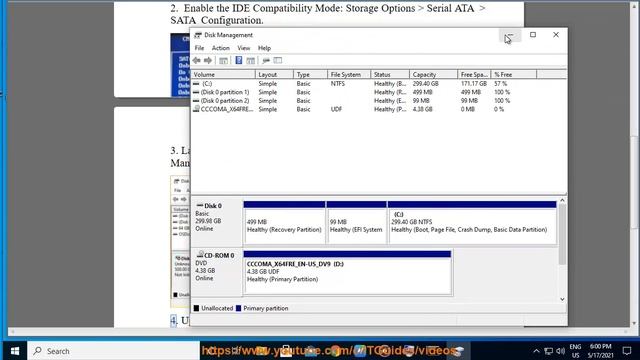Screen dimensions: 640x360
Task: Sort by the % Free column header
Action: click(514, 75)
